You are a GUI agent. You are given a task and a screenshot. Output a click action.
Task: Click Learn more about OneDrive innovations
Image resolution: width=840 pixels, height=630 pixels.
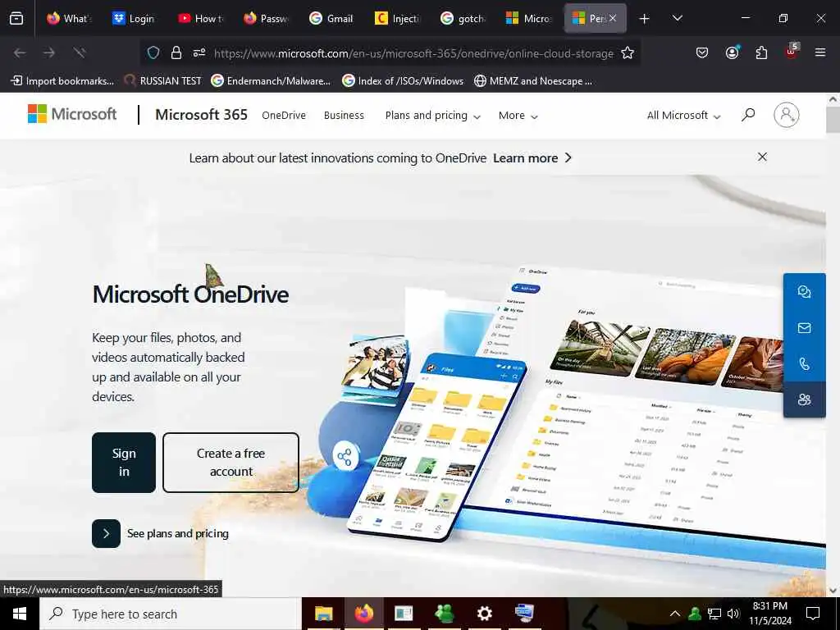pyautogui.click(x=532, y=158)
